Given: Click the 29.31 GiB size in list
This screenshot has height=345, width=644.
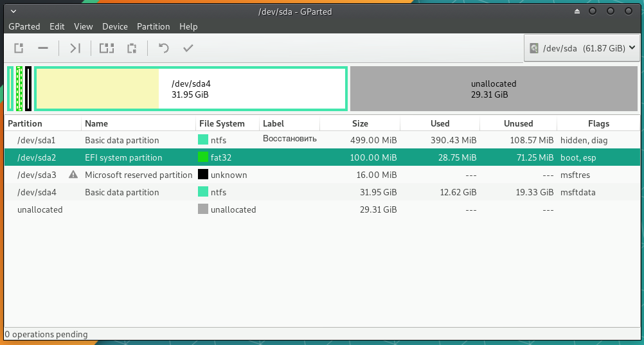Looking at the screenshot, I should [x=379, y=209].
